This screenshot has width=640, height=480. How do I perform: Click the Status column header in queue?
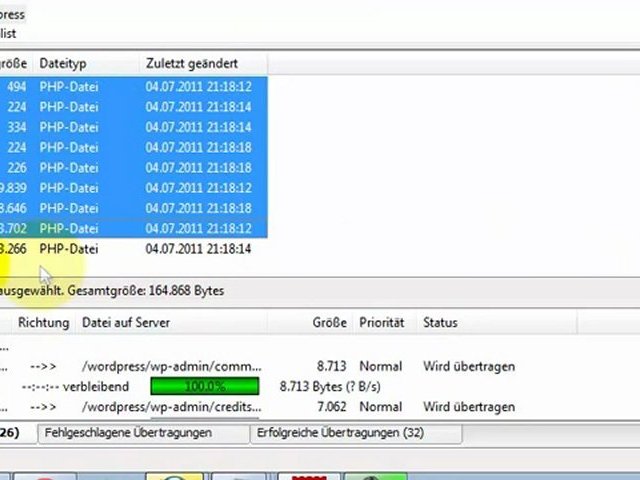click(440, 323)
